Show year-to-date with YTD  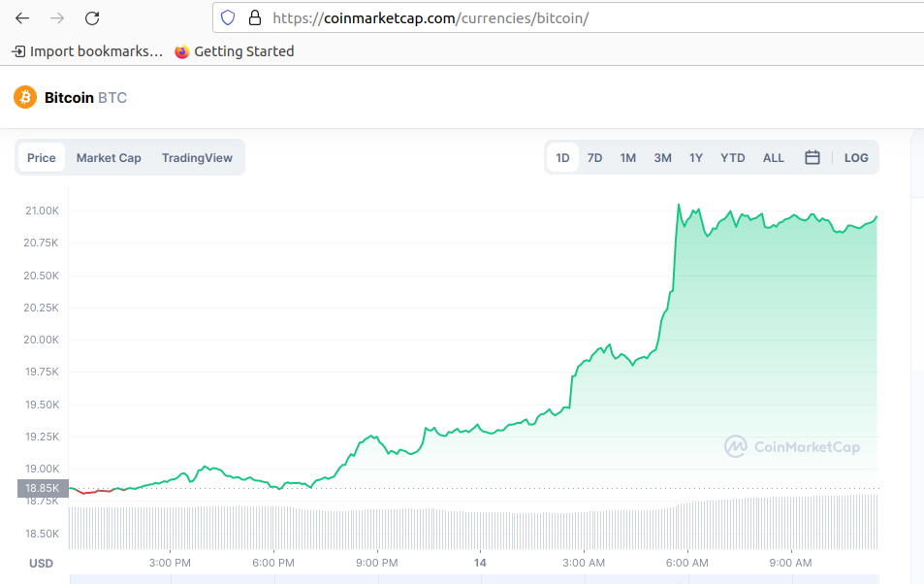coord(732,157)
